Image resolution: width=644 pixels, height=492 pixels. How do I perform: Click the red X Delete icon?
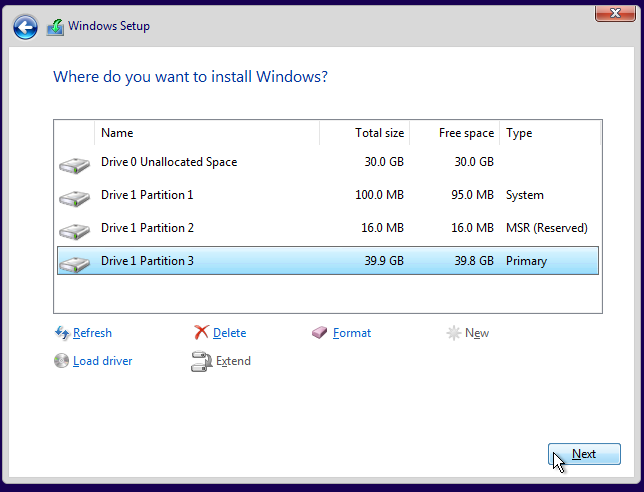201,332
